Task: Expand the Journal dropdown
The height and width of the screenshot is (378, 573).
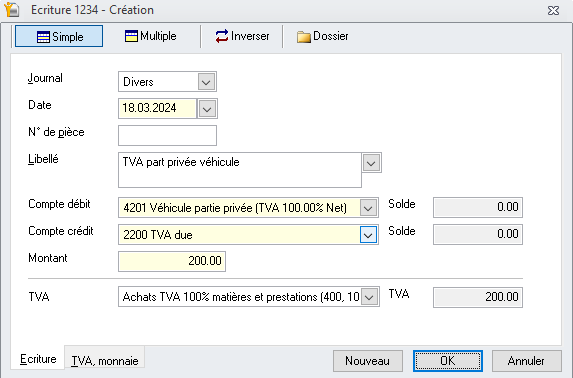Action: 206,82
